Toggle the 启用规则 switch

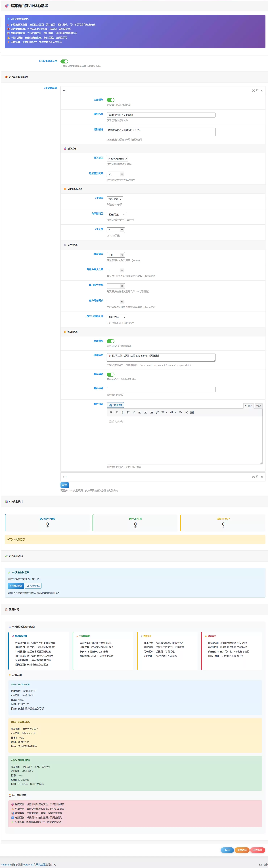tap(111, 100)
